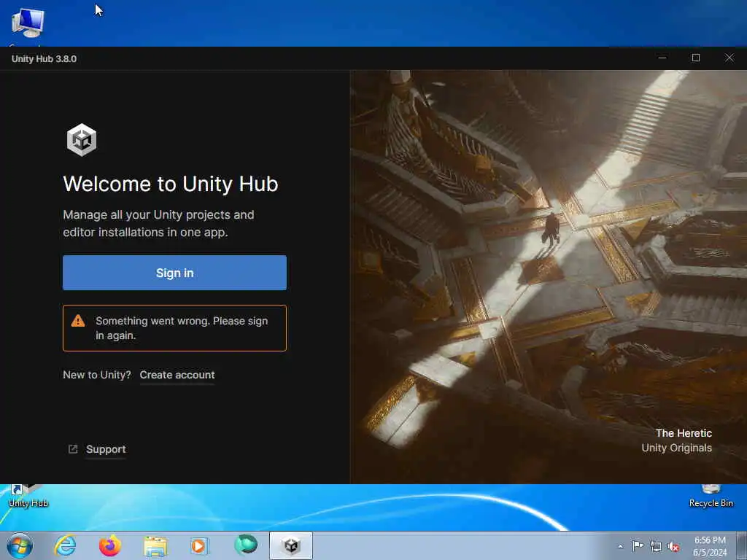Open the Action Center flag icon
Image resolution: width=747 pixels, height=560 pixels.
click(638, 546)
